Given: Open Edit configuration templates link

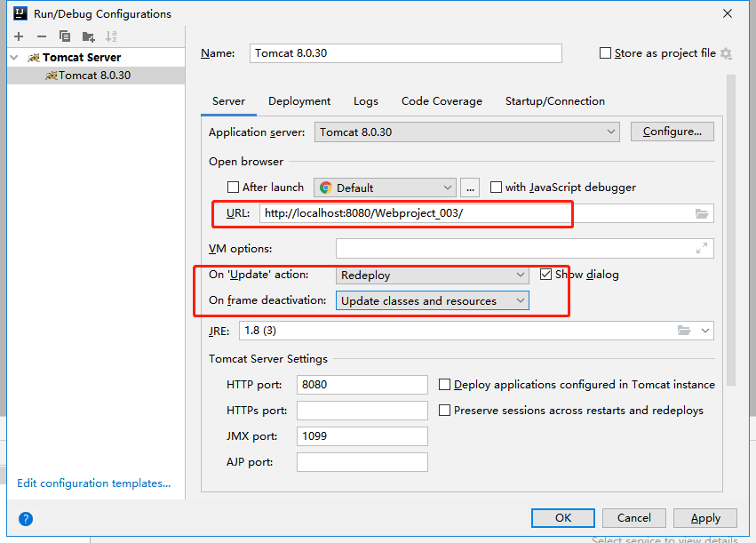Looking at the screenshot, I should (x=94, y=483).
